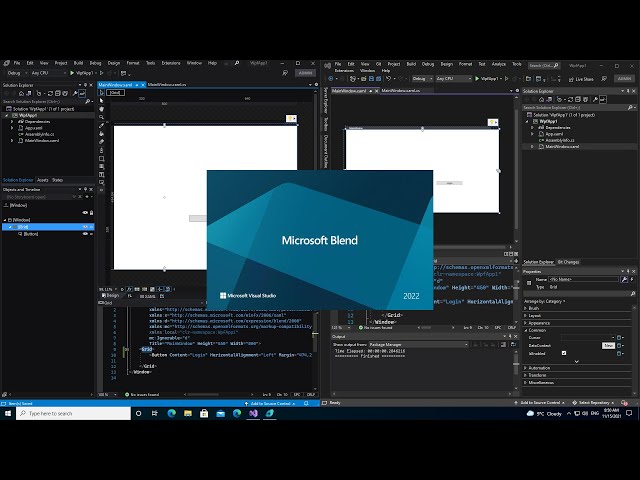This screenshot has height=480, width=640.
Task: Open the Git menu in Visual Studio
Action: click(378, 64)
